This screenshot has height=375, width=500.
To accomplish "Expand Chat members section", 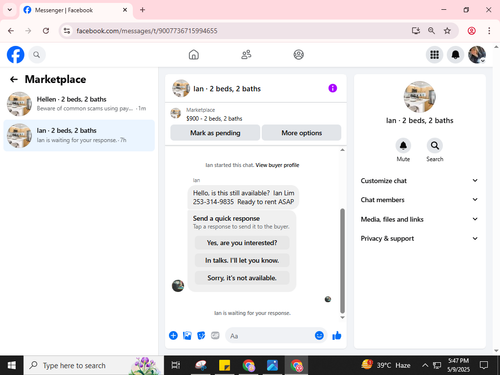I will (419, 200).
